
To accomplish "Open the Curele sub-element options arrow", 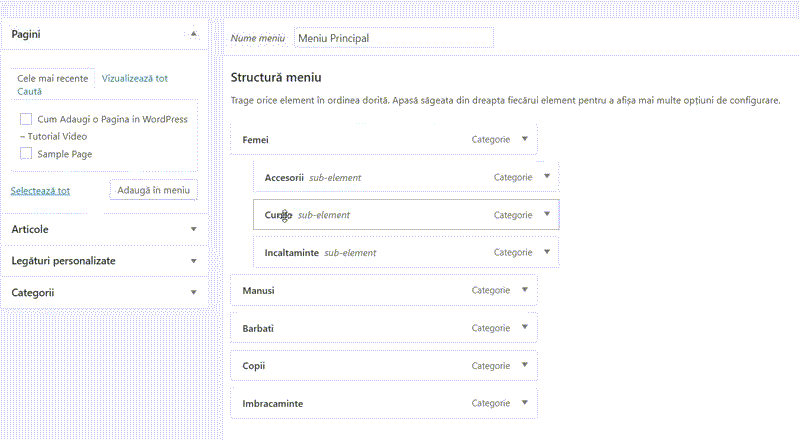I will (x=546, y=214).
